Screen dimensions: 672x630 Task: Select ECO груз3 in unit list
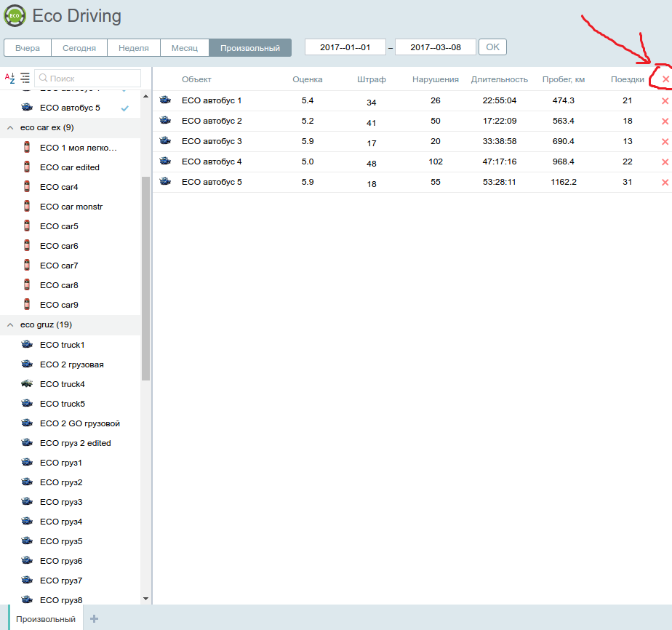coord(61,502)
